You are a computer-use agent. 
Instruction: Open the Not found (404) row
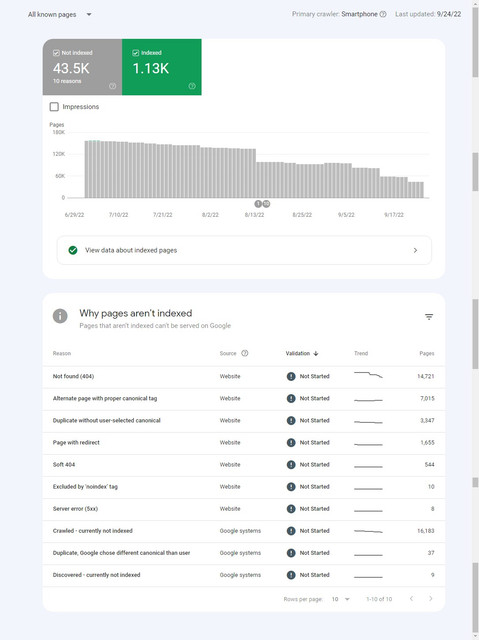point(244,376)
